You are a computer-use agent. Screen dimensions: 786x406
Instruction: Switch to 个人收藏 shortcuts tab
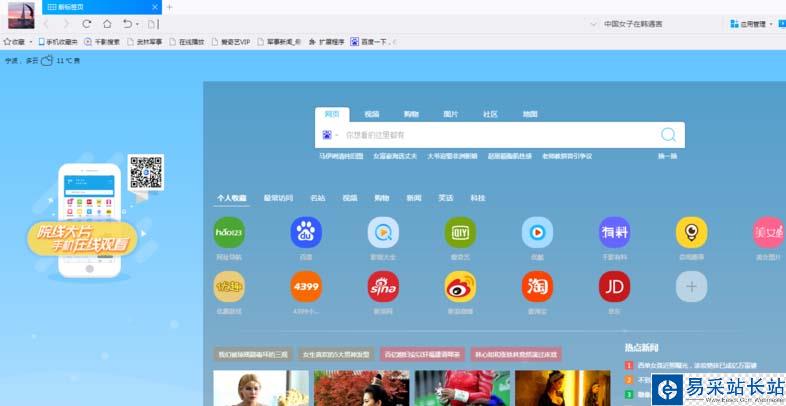[x=232, y=198]
